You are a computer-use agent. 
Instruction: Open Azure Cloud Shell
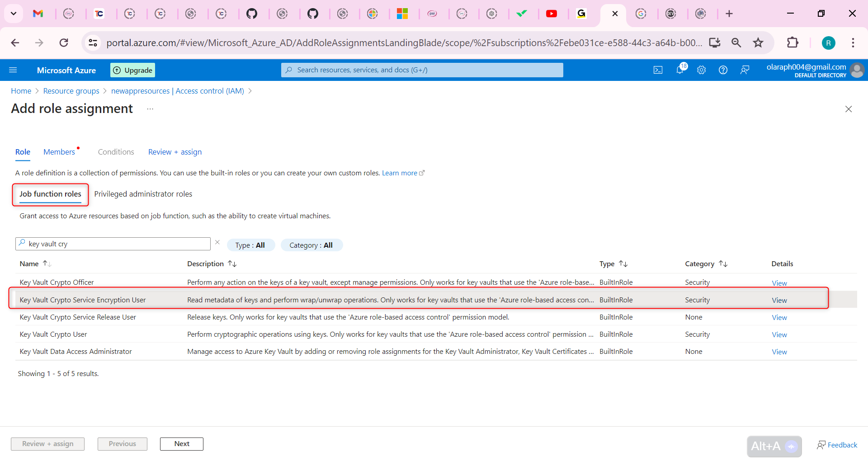(658, 70)
